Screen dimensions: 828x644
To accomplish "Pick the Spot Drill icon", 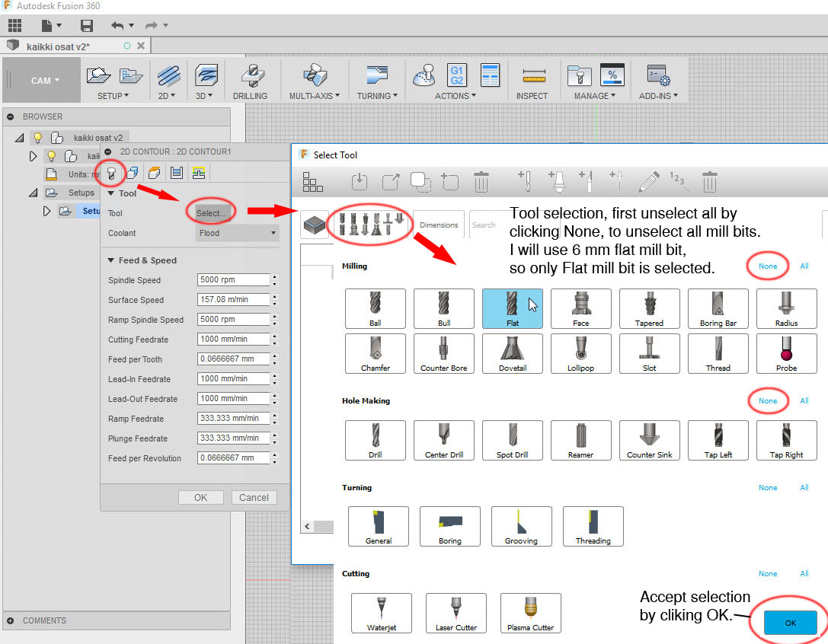I will (x=512, y=440).
